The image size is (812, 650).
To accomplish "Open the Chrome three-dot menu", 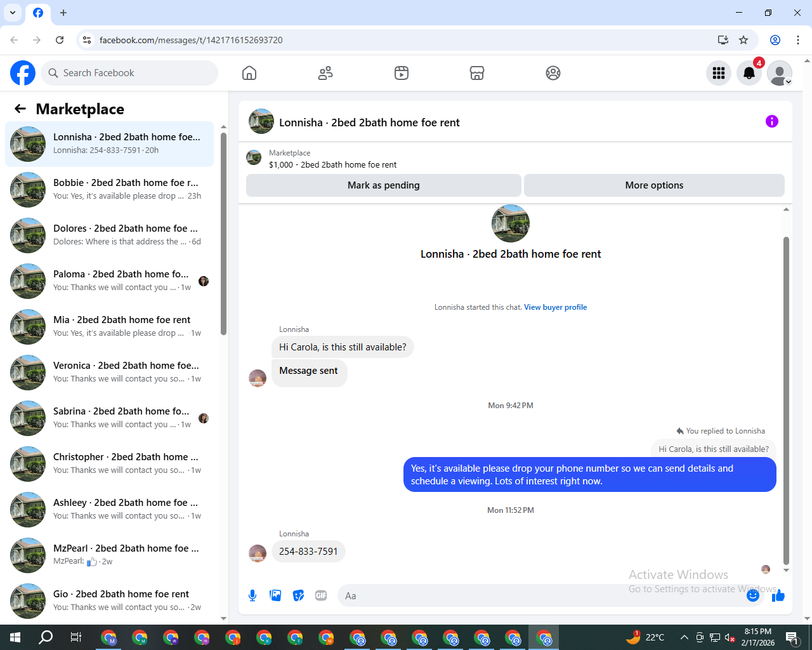I will click(798, 40).
